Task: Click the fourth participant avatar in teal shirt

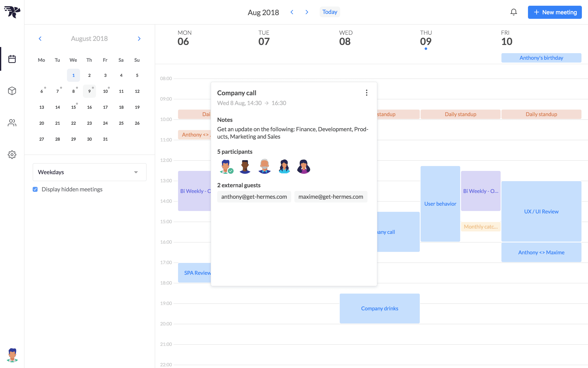Action: [x=284, y=166]
